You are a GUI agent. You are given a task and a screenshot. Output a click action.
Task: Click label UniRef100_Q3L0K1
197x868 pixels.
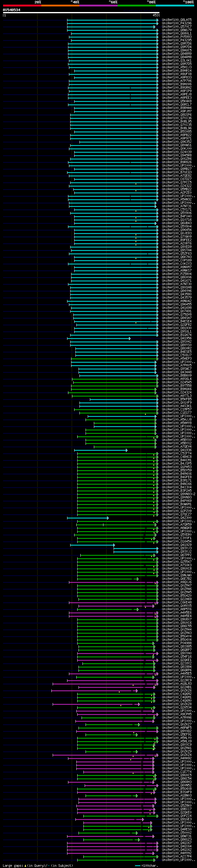177,60
